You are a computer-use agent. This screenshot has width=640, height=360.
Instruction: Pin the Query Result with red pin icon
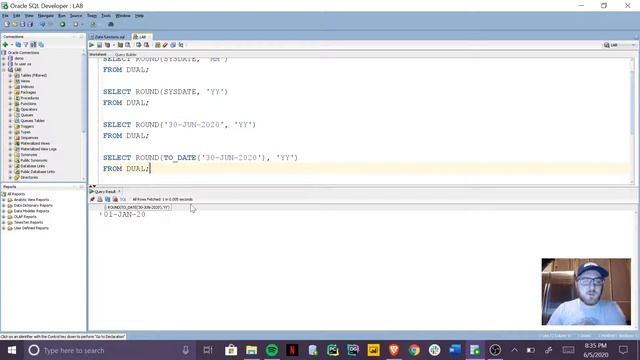click(93, 199)
